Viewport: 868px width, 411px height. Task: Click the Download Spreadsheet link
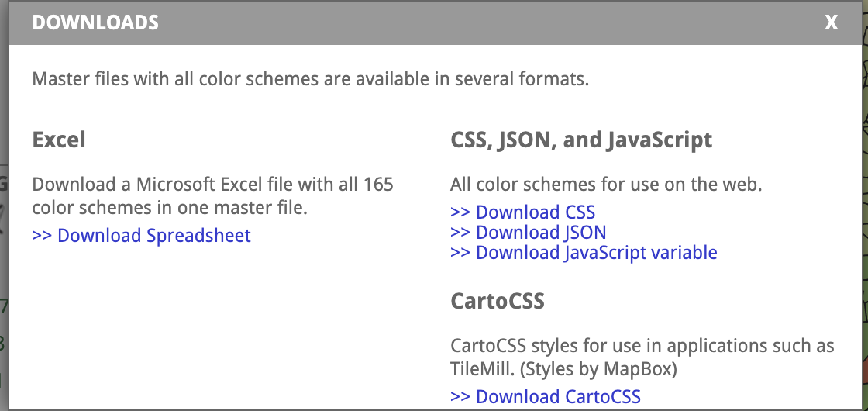[142, 235]
